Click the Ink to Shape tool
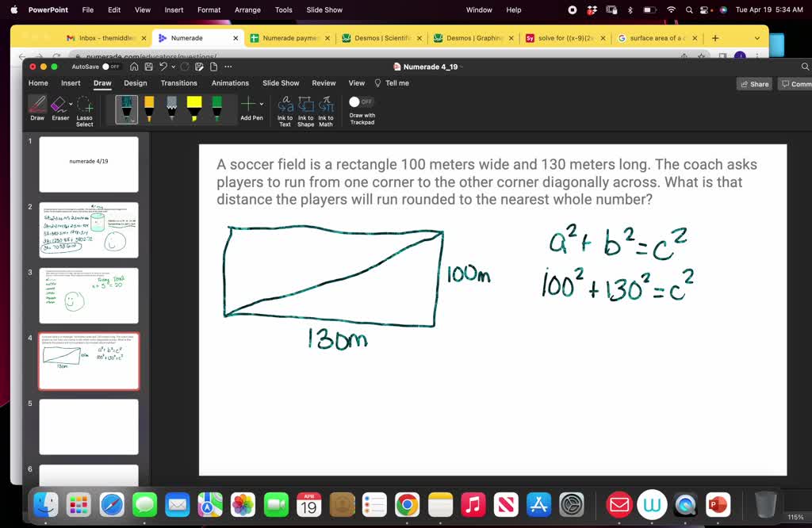The height and width of the screenshot is (528, 812). pos(305,108)
